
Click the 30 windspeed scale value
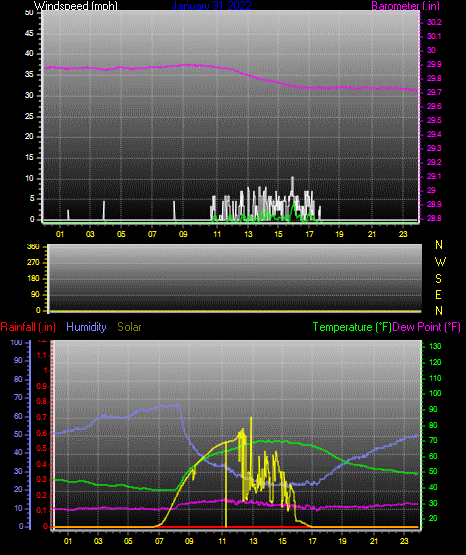click(x=29, y=96)
